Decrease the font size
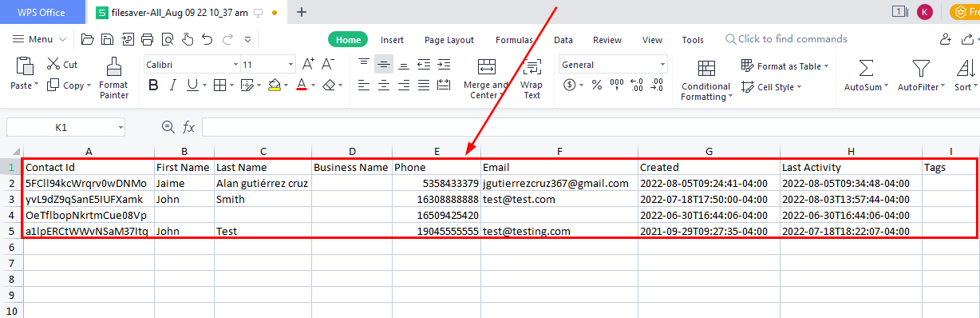Image resolution: width=980 pixels, height=318 pixels. (x=328, y=65)
